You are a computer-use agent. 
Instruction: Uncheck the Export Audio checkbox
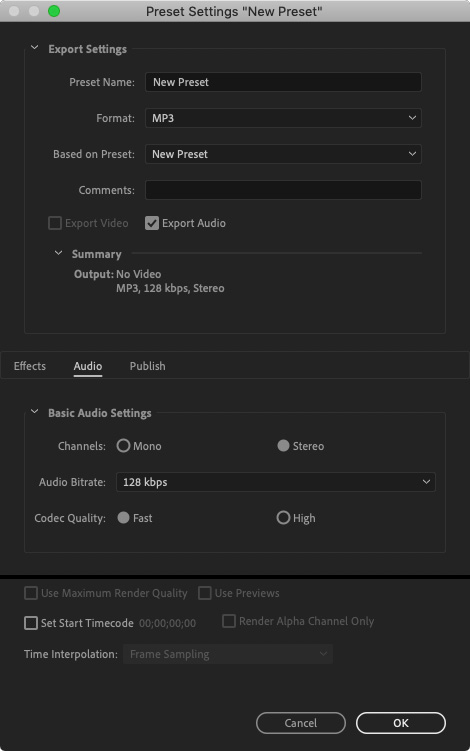[152, 223]
